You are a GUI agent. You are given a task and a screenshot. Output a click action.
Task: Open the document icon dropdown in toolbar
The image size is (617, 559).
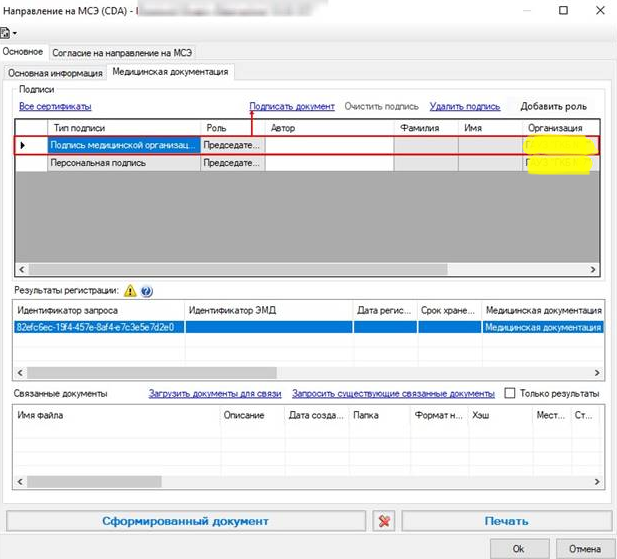tap(9, 33)
